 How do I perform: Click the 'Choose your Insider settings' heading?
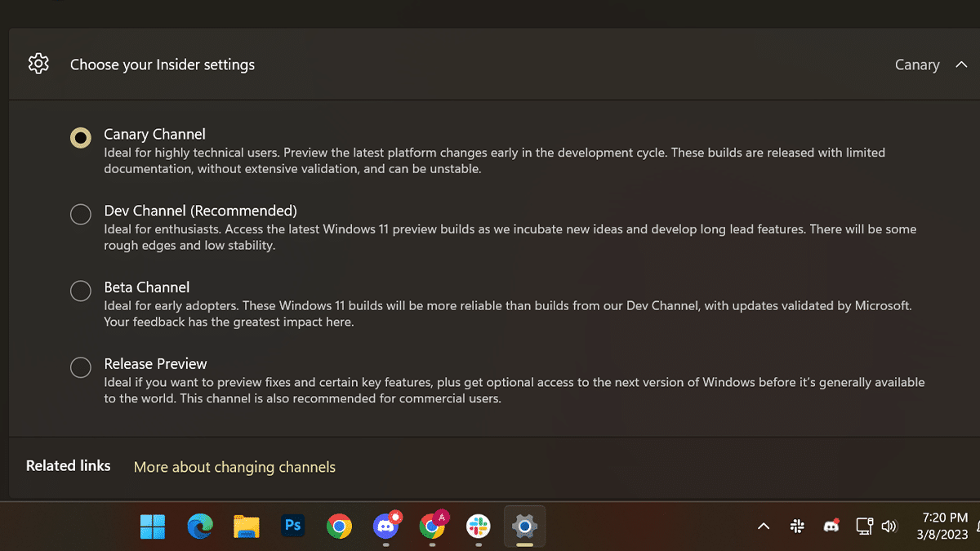coord(163,64)
